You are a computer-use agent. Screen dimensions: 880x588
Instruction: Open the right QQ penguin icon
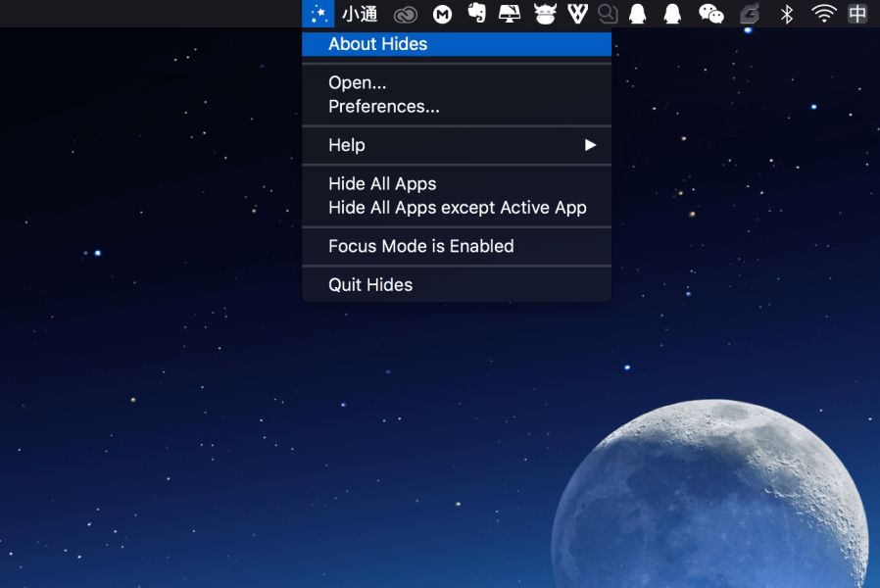click(672, 14)
